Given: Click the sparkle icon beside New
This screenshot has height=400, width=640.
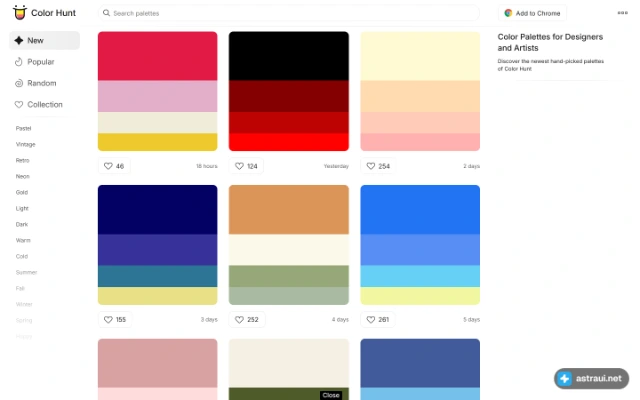Looking at the screenshot, I should (19, 40).
